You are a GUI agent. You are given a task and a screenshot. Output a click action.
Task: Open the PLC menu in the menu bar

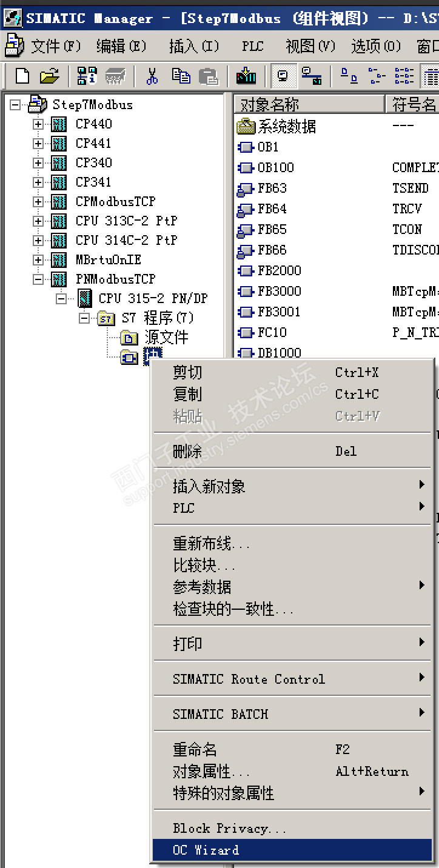253,46
